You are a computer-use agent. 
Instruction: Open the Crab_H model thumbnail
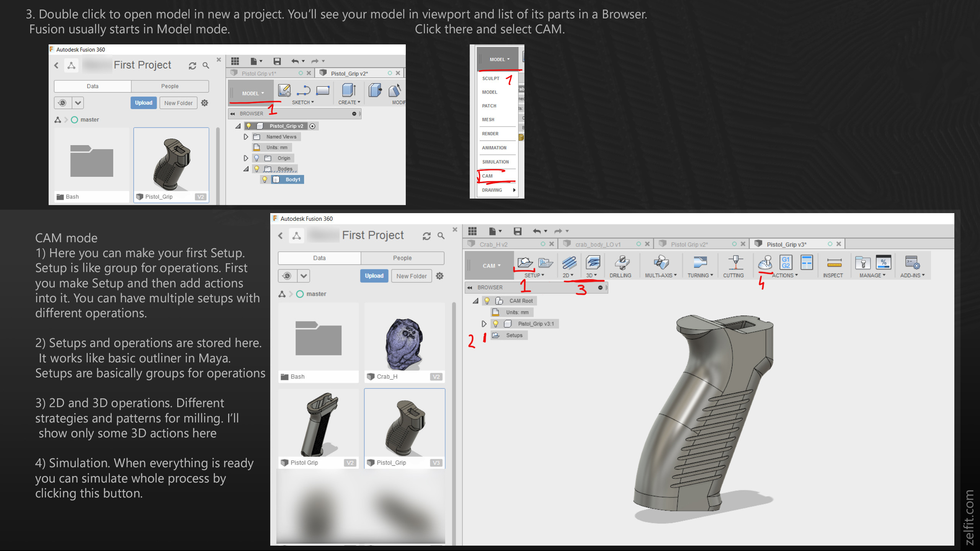[404, 342]
